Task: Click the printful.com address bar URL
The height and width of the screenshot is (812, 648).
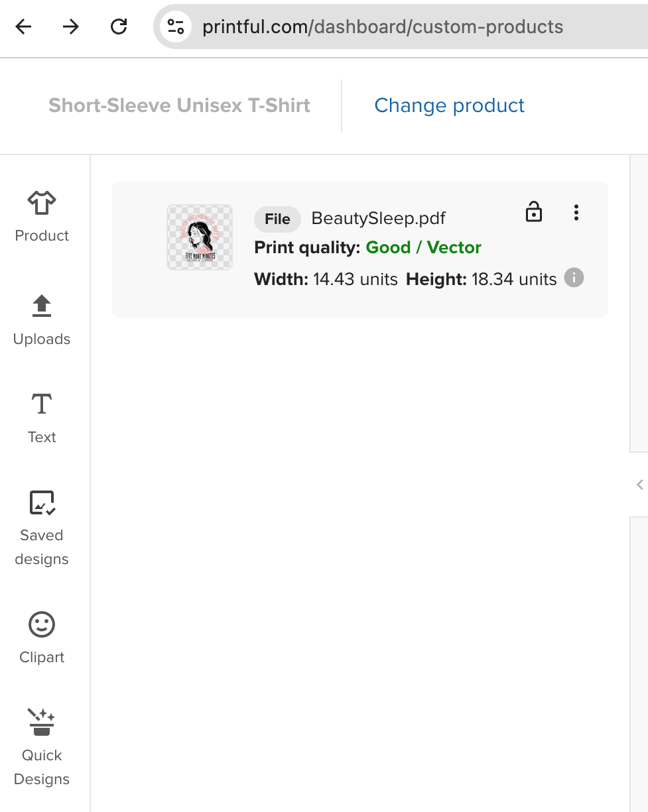Action: click(383, 27)
